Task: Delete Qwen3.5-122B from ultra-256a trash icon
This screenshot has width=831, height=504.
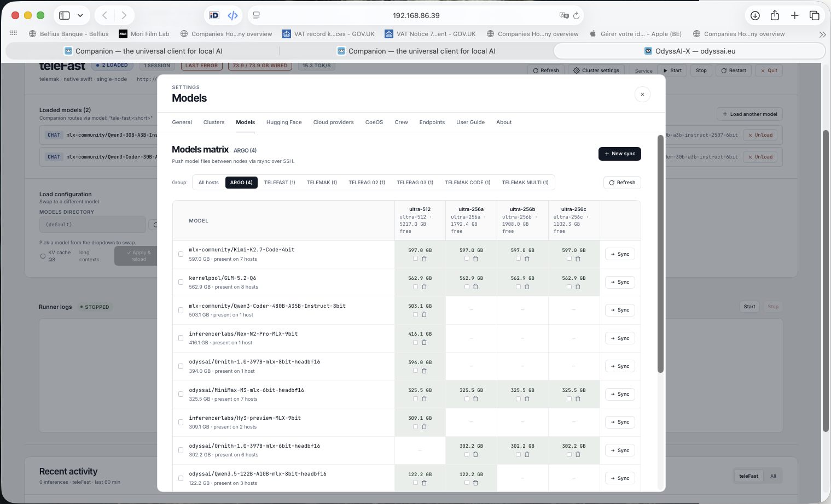Action: [x=475, y=483]
